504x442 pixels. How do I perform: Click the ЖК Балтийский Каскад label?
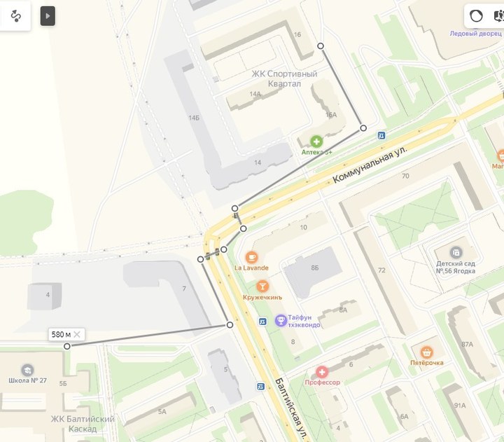pyautogui.click(x=83, y=424)
